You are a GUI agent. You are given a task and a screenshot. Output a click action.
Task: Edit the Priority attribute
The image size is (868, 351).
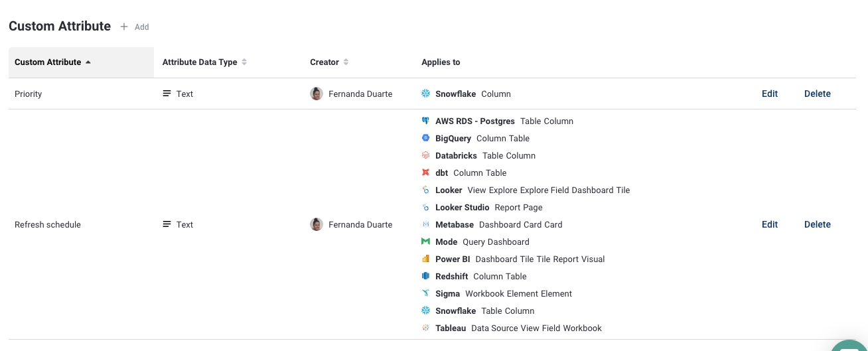click(769, 94)
